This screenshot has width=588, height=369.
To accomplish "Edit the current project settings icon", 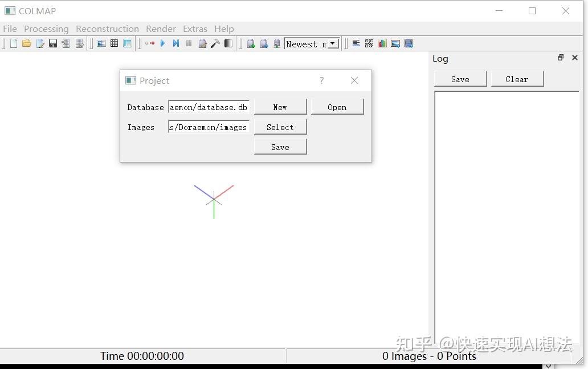I will (x=40, y=43).
